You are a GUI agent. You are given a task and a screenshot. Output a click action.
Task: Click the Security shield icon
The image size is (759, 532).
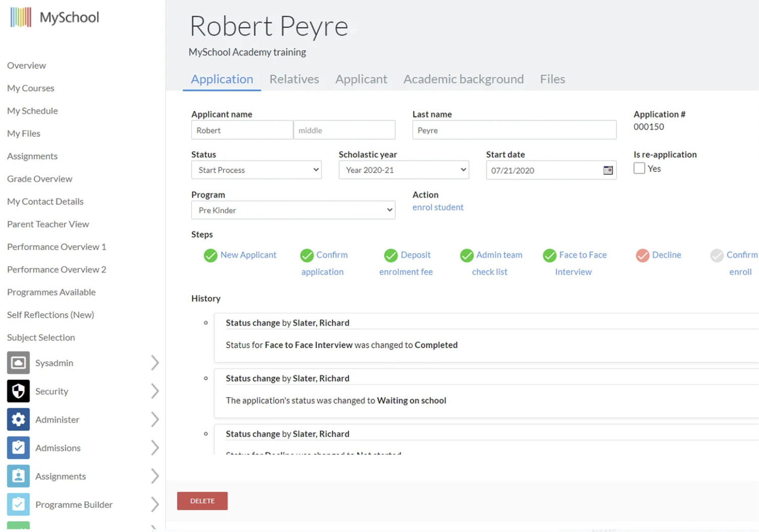18,391
